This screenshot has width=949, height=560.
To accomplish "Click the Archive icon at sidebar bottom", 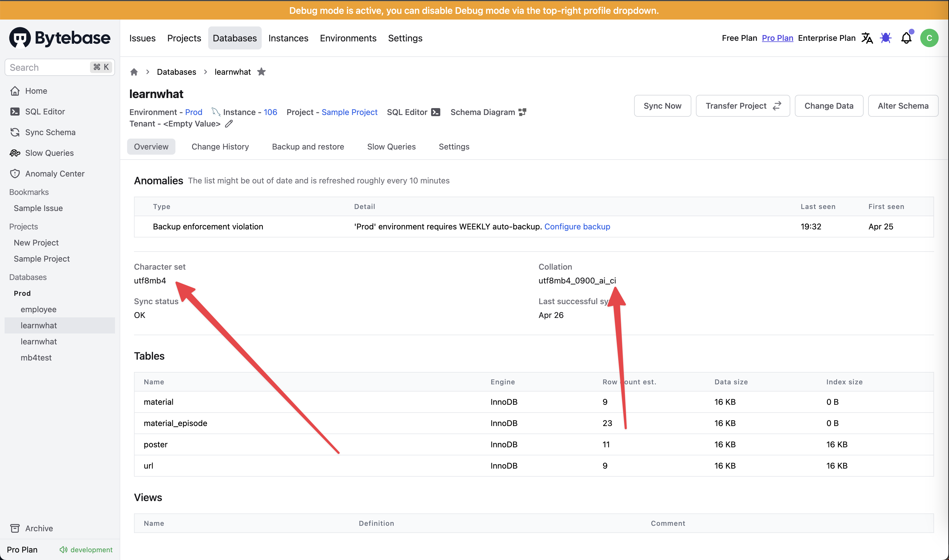I will [15, 528].
